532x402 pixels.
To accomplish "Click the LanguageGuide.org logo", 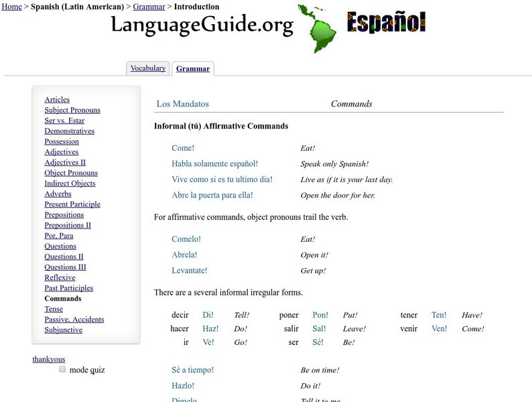I will 202,25.
